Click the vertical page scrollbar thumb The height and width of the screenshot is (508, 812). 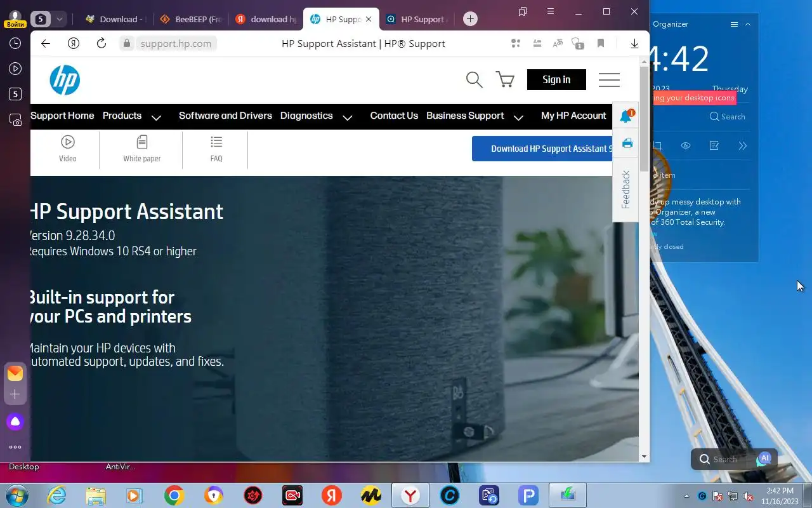[644, 118]
